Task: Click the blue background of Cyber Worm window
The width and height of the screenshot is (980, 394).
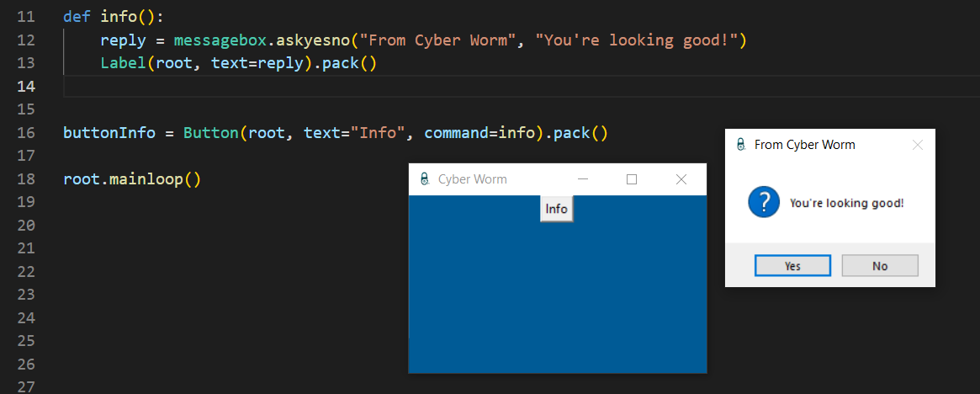Action: coord(557,295)
